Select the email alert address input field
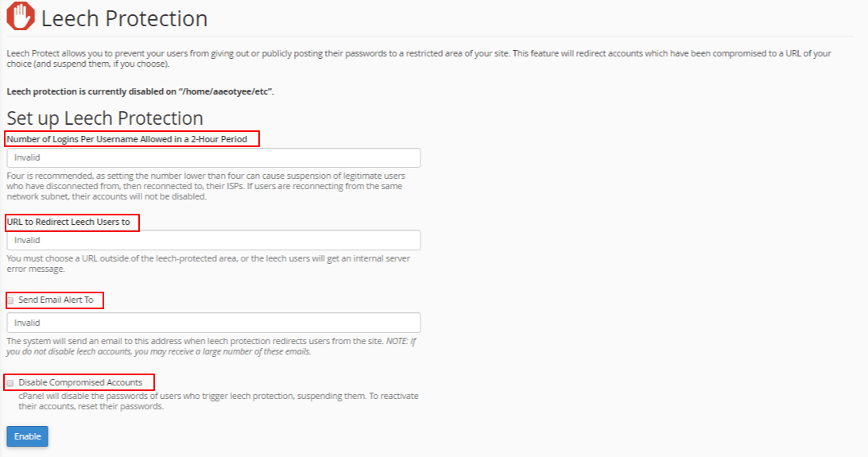The image size is (868, 457). 214,323
